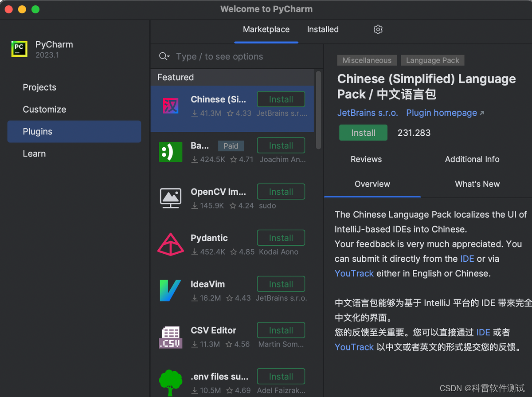Click the star icon beside 4.85
The image size is (532, 397).
(x=234, y=252)
